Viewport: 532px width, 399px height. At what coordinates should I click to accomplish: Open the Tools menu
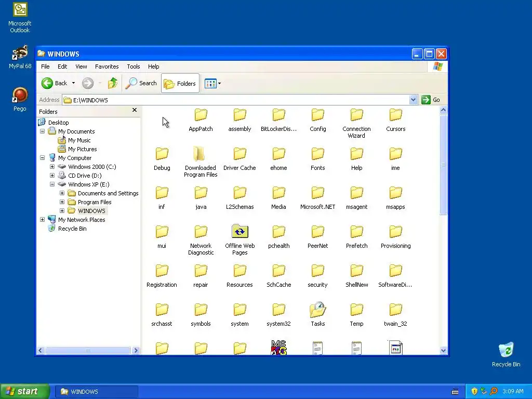134,66
